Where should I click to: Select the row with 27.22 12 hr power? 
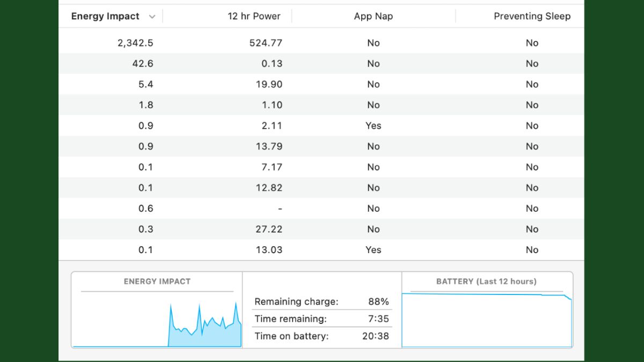point(269,229)
